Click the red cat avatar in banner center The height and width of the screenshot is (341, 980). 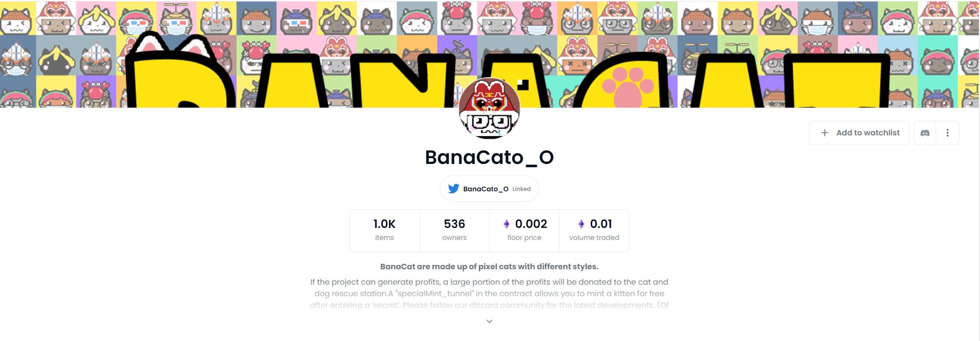click(489, 109)
